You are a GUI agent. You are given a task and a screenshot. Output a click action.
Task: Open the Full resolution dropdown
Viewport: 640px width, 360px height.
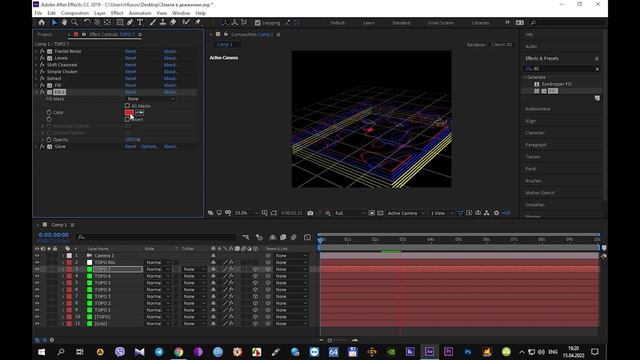point(349,213)
